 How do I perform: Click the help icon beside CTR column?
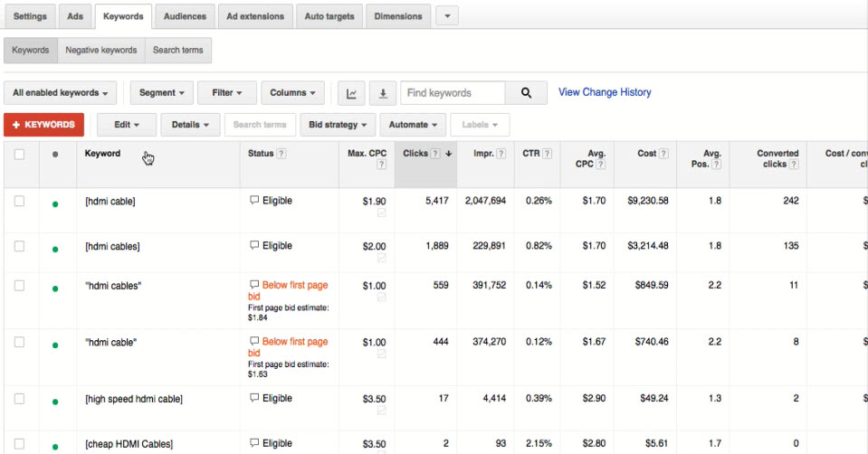[x=548, y=154]
